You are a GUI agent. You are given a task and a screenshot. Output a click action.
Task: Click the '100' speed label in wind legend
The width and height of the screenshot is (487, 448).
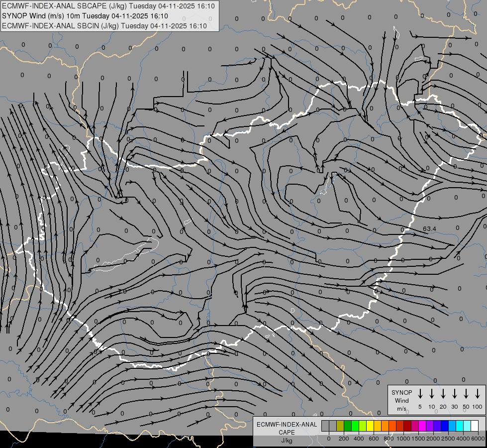point(478,407)
